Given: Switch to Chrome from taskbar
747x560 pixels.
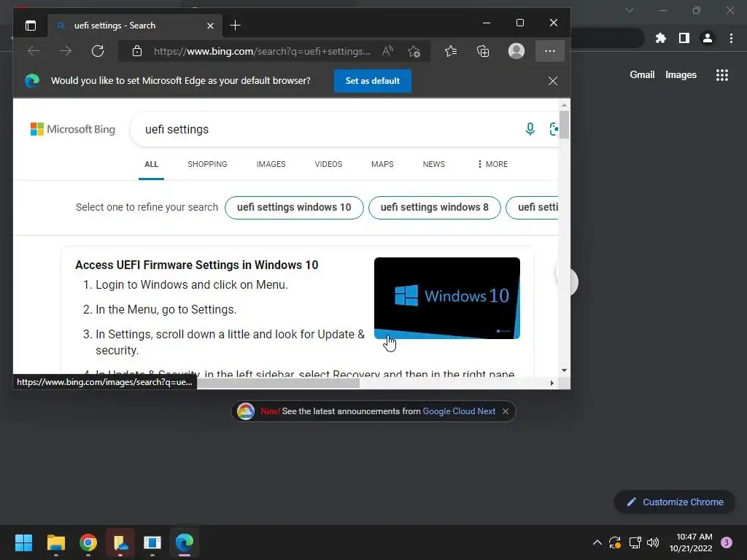Looking at the screenshot, I should (88, 542).
